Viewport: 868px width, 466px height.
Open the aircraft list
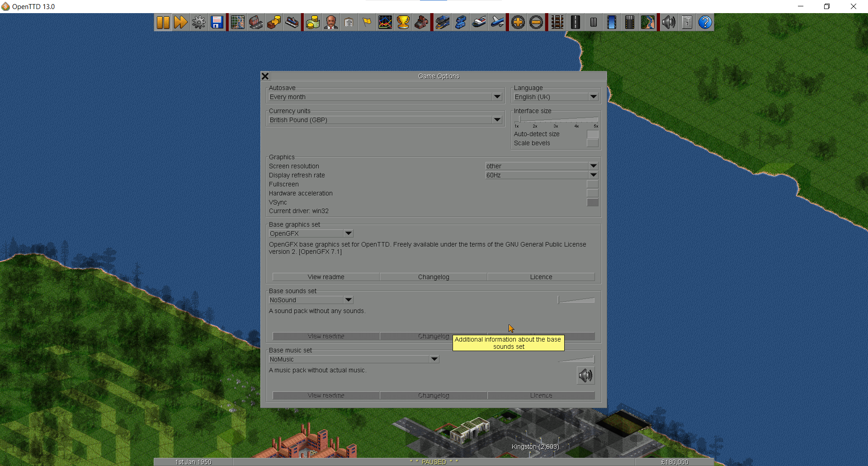tap(497, 22)
